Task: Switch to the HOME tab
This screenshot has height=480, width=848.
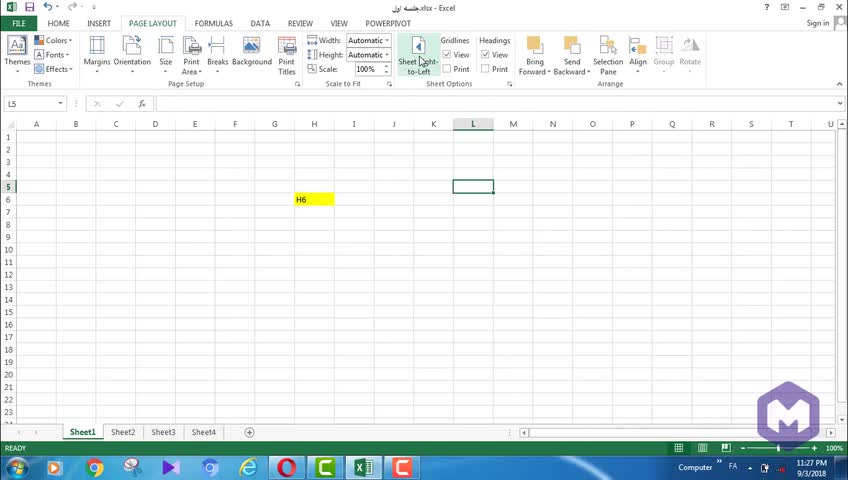Action: pyautogui.click(x=58, y=23)
